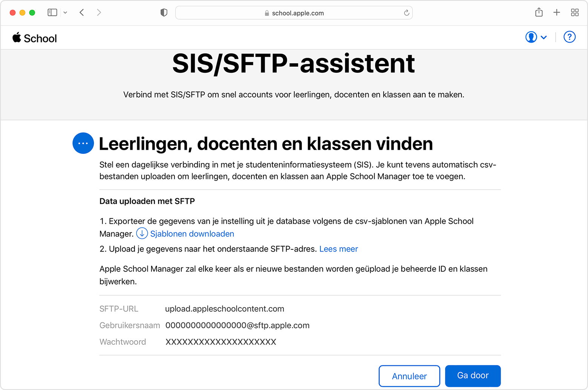The image size is (588, 390).
Task: Click the Safari share icon
Action: [539, 12]
